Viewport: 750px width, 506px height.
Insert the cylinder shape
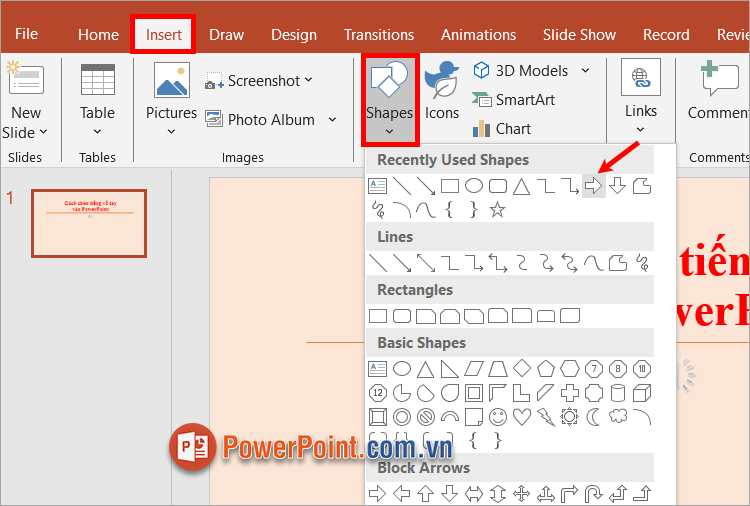point(617,392)
